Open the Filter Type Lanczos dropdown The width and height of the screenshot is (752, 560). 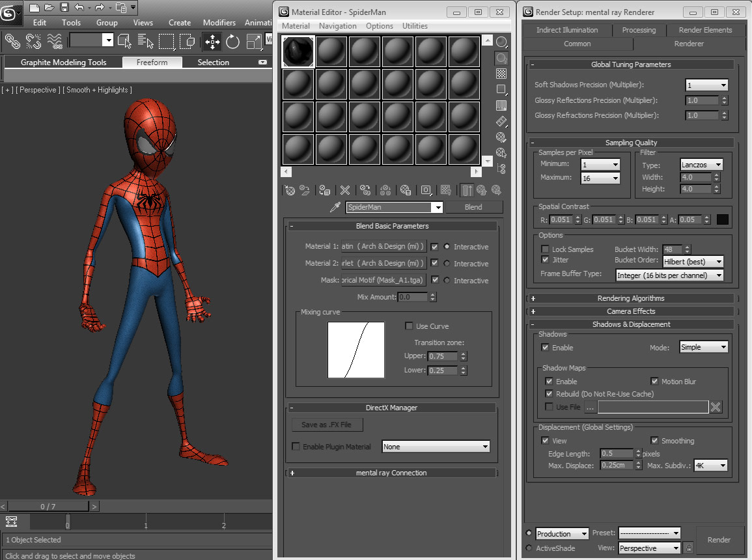pos(702,165)
